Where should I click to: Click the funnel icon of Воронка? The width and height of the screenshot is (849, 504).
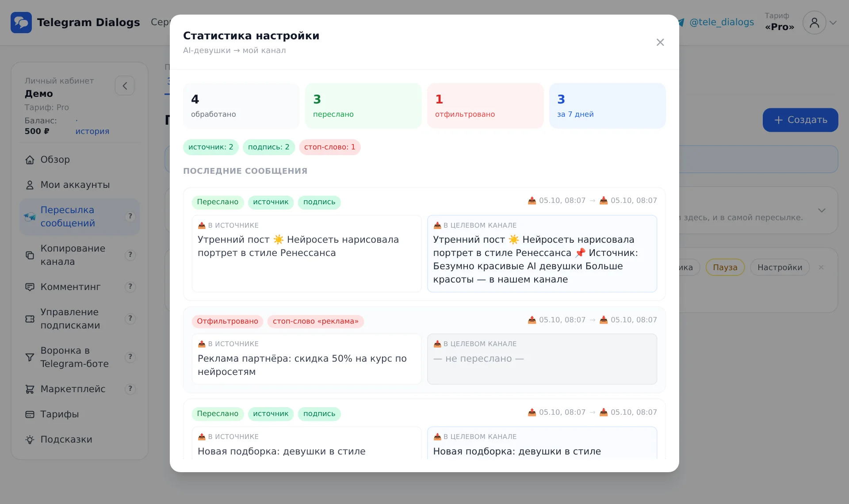30,357
